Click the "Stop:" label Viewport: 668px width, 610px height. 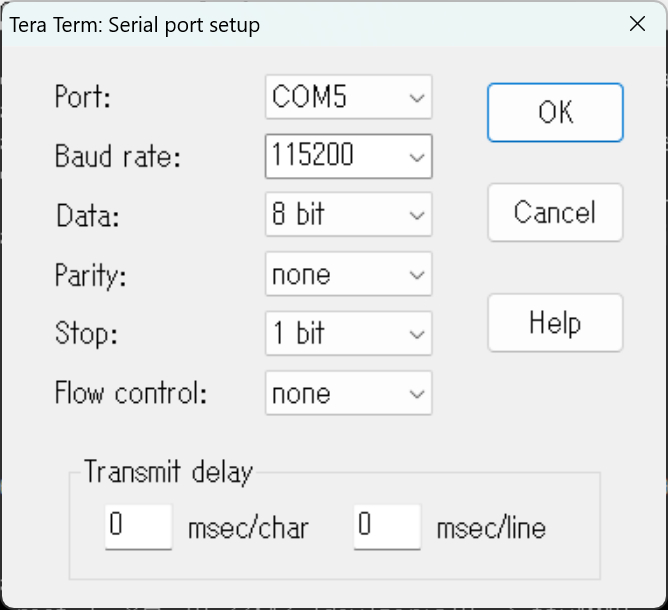point(86,334)
